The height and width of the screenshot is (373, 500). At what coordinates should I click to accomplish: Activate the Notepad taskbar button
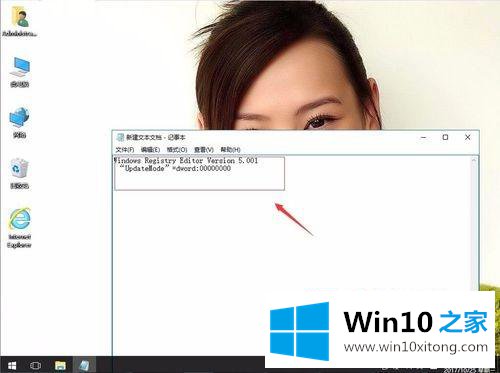pyautogui.click(x=84, y=365)
